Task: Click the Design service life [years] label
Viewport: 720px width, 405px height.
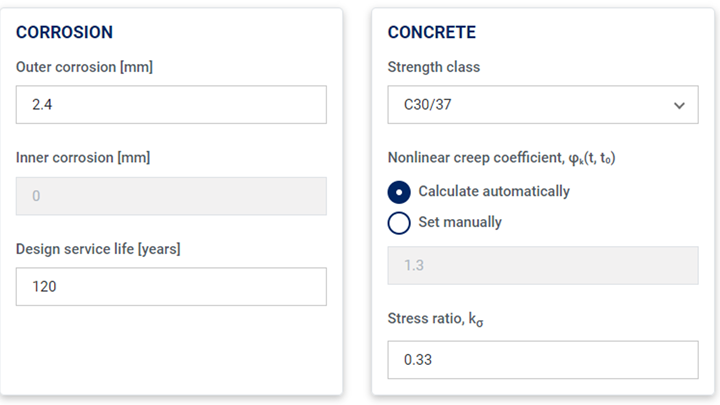Action: (x=98, y=249)
